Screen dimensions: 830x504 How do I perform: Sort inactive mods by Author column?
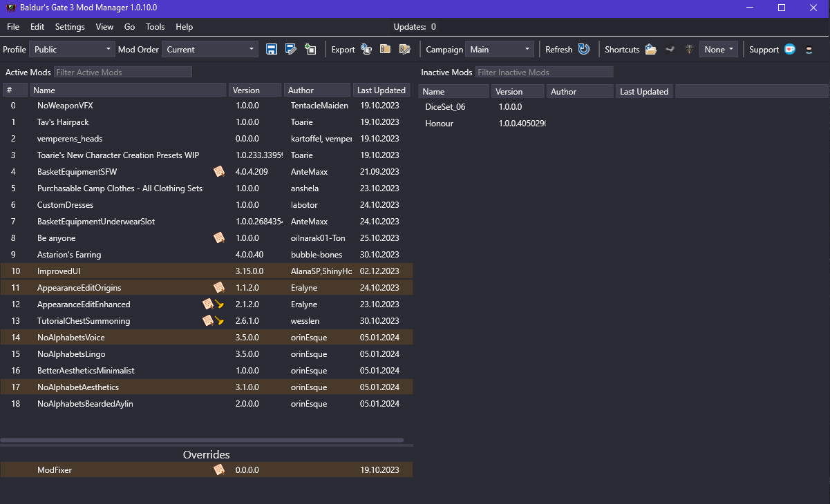[580, 91]
